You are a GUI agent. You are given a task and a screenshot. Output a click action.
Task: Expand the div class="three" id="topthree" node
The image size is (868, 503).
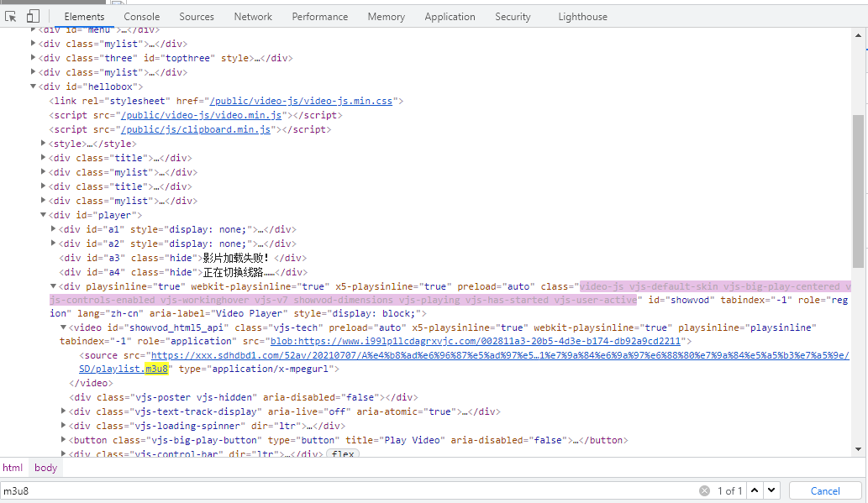pos(34,58)
